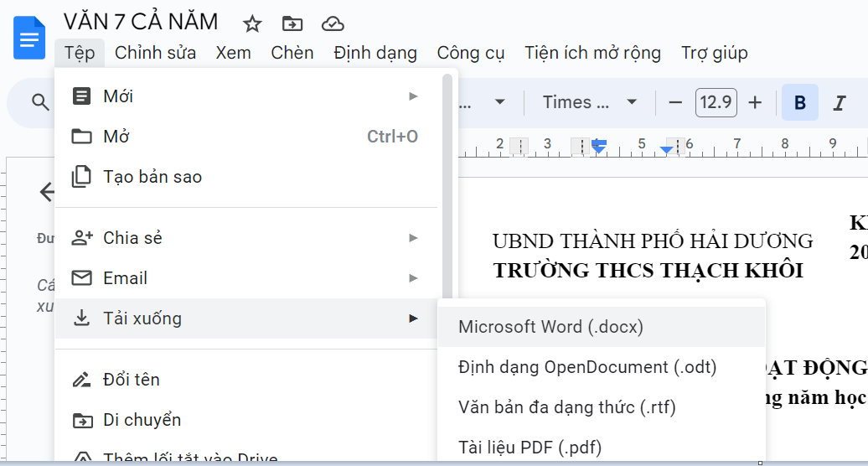
Task: Expand the Email submenu
Action: pos(245,277)
